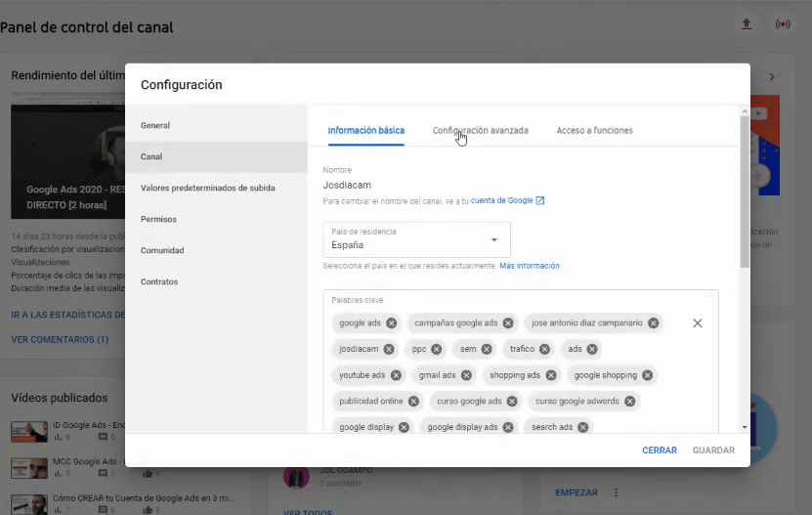
Task: Follow the cuenta de Google link
Action: (x=502, y=200)
